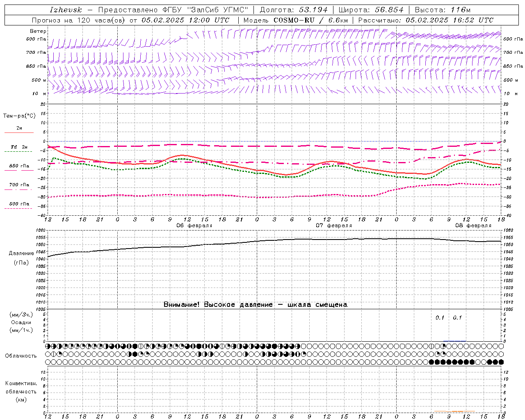Screen dimensions: 525x420
Task: Click the "(гПа)" unit label under Давление
Action: (x=21, y=263)
